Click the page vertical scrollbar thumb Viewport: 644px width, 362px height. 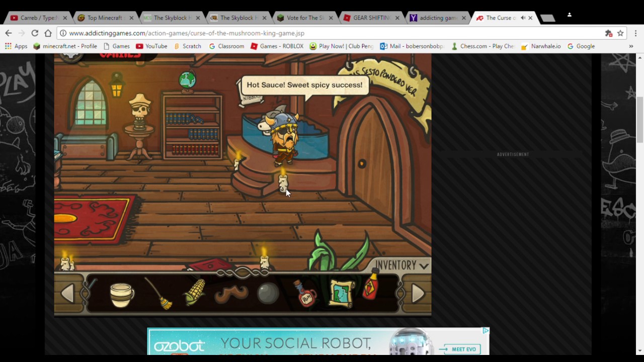[x=640, y=119]
